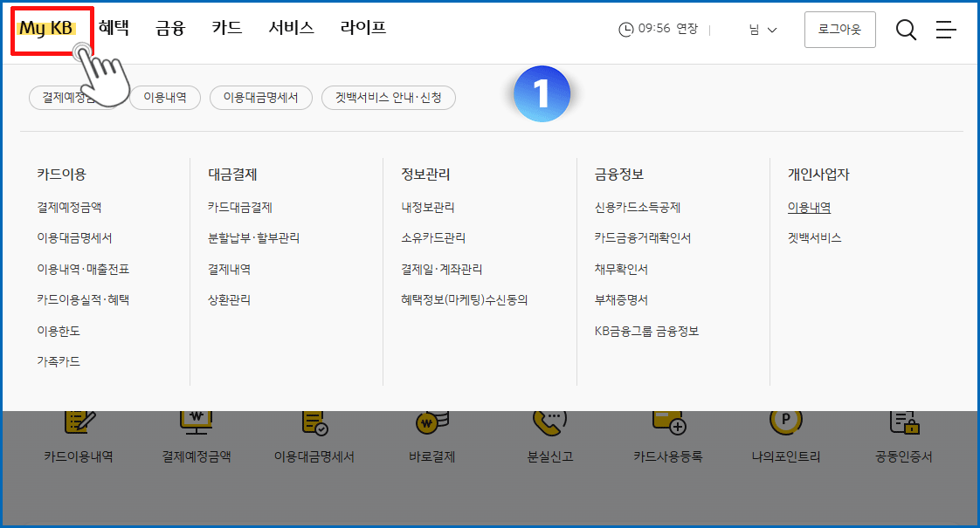Viewport: 980px width, 528px height.
Task: Click 겟백서비스 안내·신청 pill button
Action: tap(388, 98)
